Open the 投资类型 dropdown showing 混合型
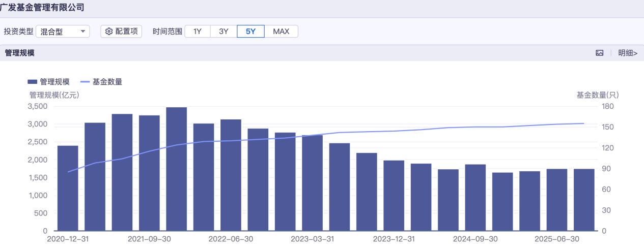This screenshot has height=250, width=644. point(63,32)
